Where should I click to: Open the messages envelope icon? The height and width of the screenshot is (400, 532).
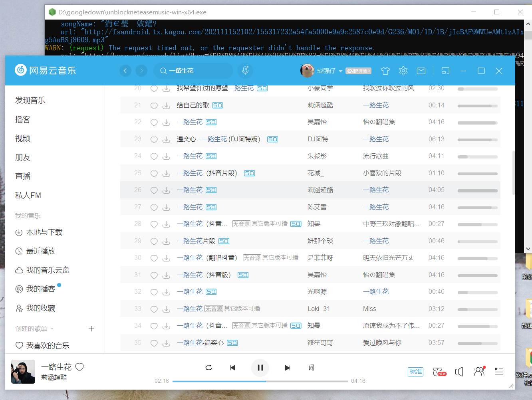pyautogui.click(x=421, y=71)
